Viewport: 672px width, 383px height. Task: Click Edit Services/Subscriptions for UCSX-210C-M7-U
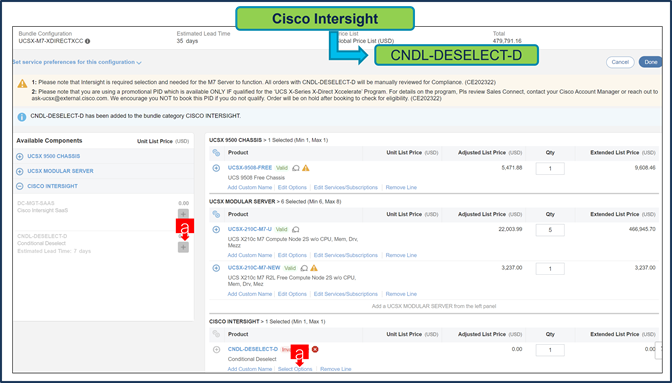pyautogui.click(x=346, y=255)
